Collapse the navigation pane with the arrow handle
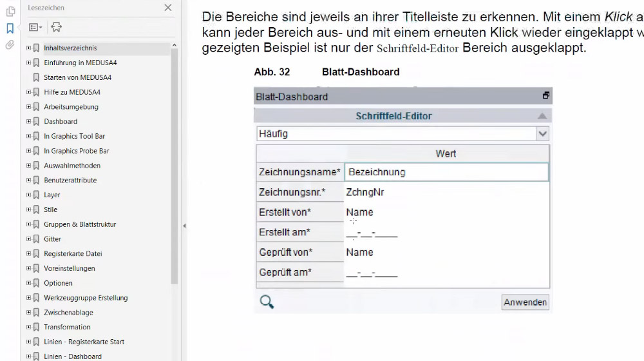The image size is (644, 361). click(x=184, y=226)
